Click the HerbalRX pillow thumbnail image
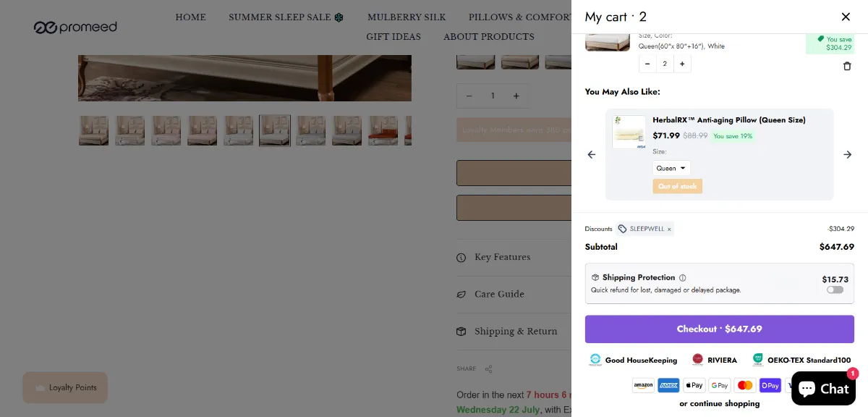The height and width of the screenshot is (417, 868). point(629,132)
